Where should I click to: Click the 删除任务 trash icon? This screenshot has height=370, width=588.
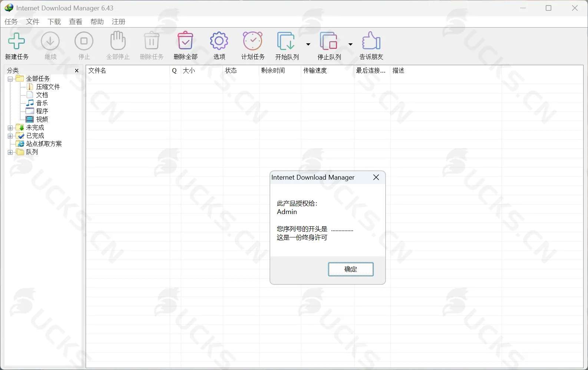click(x=152, y=41)
